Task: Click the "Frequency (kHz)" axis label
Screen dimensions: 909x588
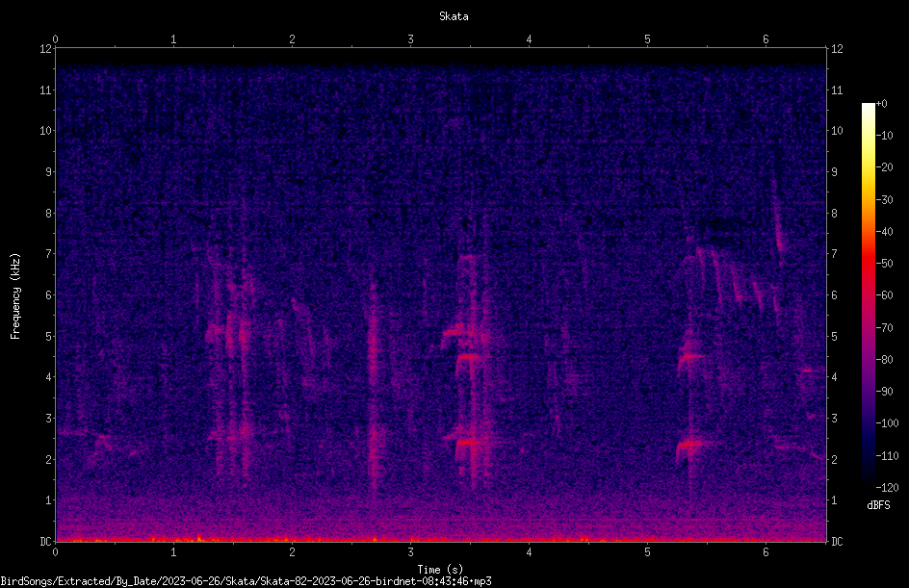Action: click(15, 295)
